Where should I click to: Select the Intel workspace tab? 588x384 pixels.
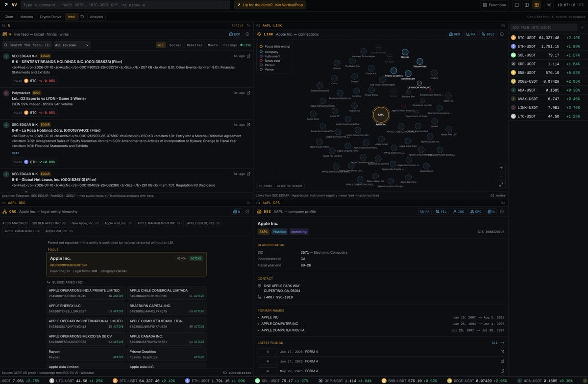(72, 17)
